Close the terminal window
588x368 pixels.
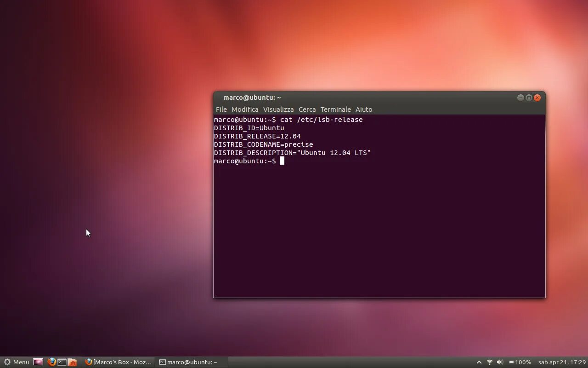point(537,98)
